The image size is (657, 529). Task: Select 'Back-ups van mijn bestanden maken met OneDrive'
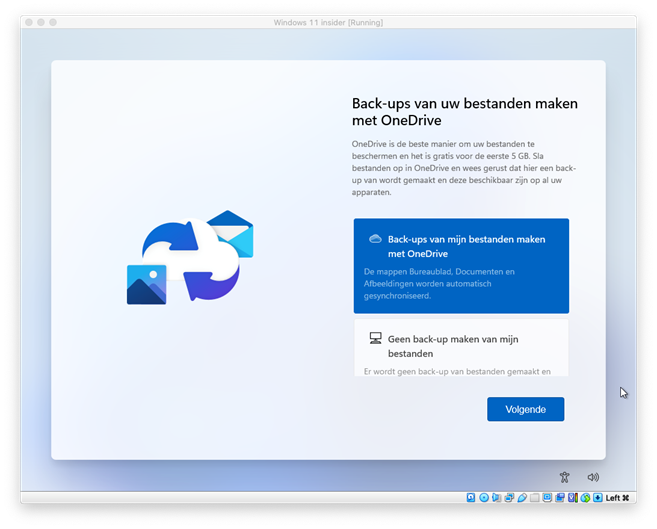(x=461, y=266)
